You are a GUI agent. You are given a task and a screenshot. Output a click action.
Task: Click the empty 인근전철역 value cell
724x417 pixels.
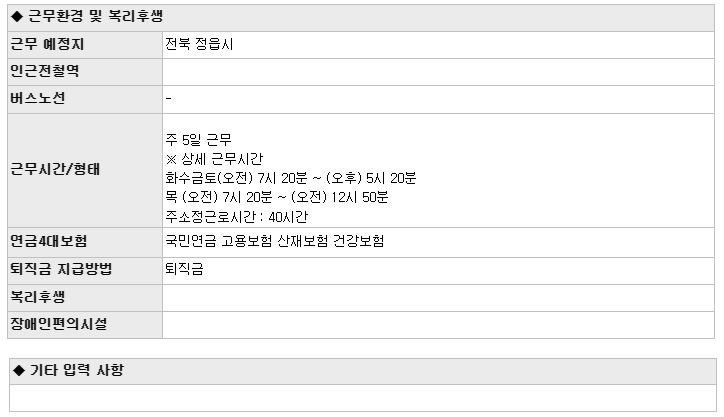(x=438, y=72)
